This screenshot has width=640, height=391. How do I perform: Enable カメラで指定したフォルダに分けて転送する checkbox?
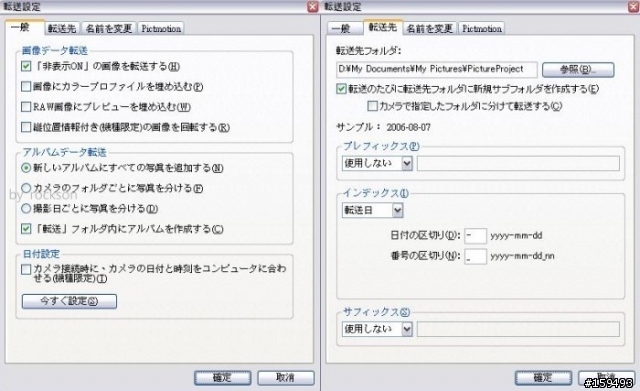[x=372, y=106]
